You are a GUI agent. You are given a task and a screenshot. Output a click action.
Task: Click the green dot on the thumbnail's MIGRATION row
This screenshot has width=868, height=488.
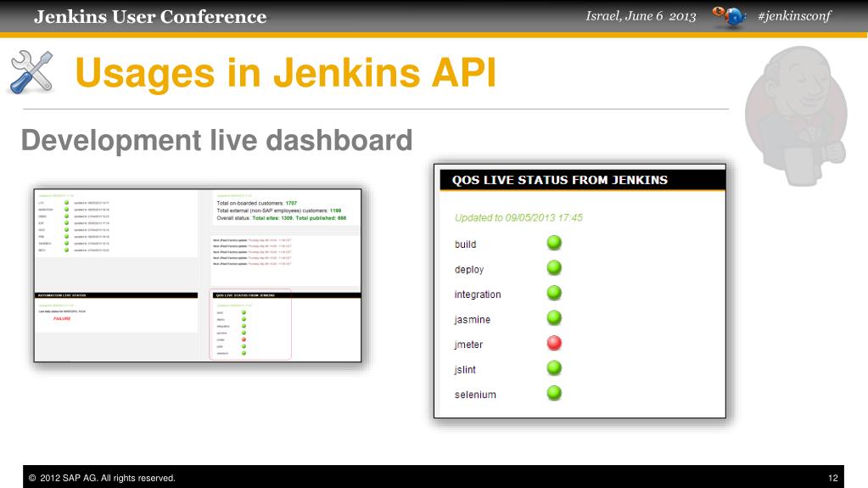click(x=66, y=210)
